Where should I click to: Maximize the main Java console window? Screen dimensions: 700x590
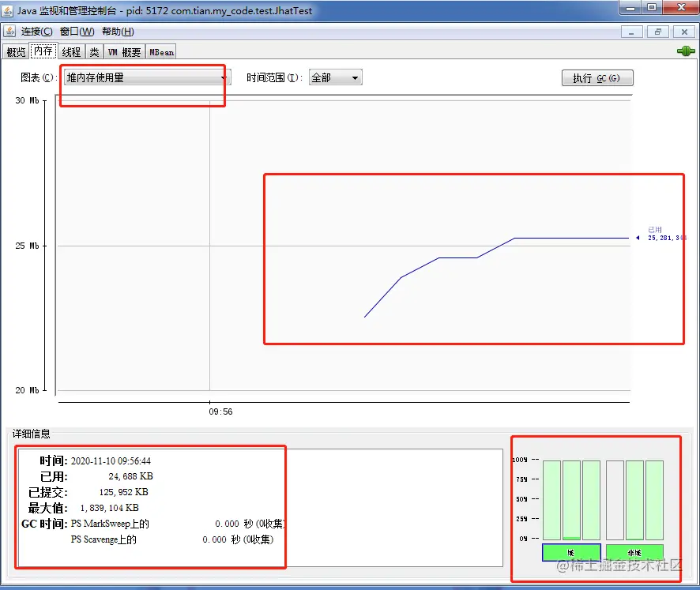click(x=652, y=8)
